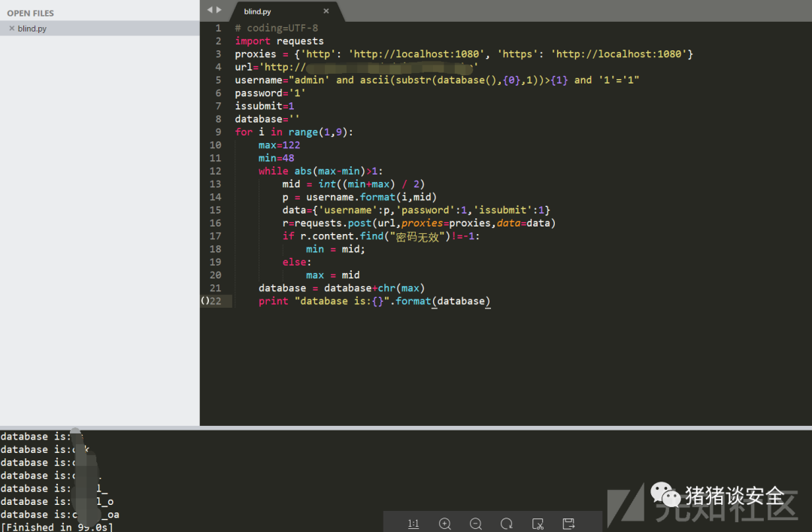
Task: Close blind.py from the Open Files sidebar
Action: [11, 29]
